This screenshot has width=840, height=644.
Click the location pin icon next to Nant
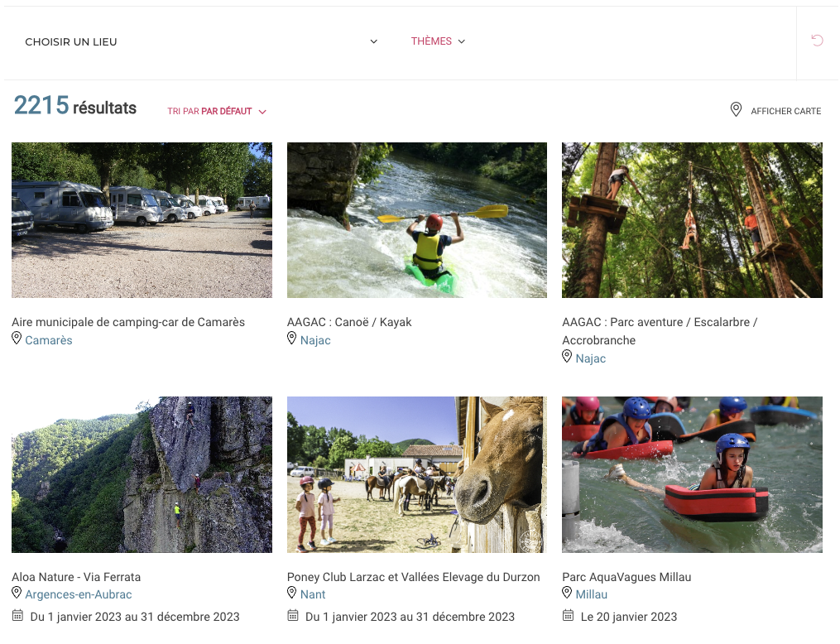click(x=291, y=593)
